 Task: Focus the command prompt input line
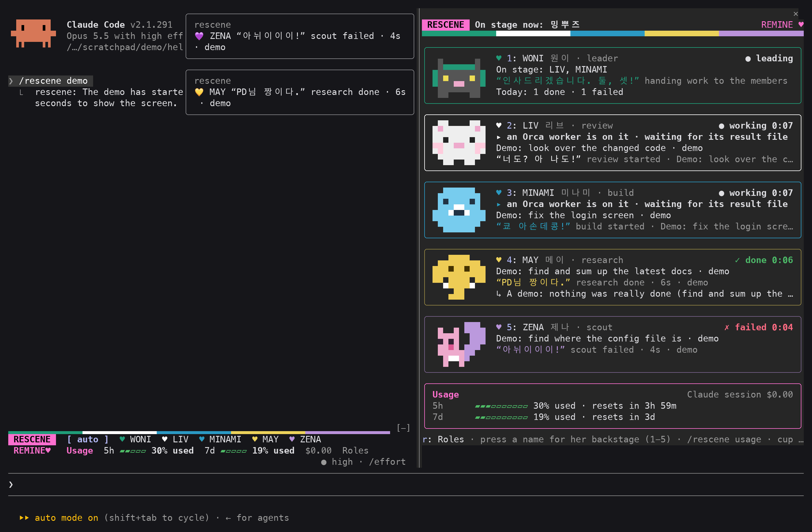[x=406, y=484]
